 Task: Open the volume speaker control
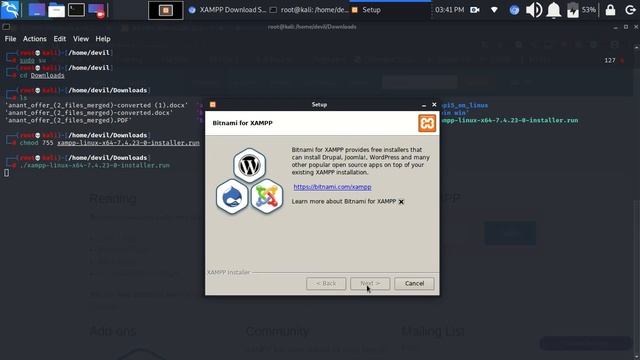click(533, 10)
